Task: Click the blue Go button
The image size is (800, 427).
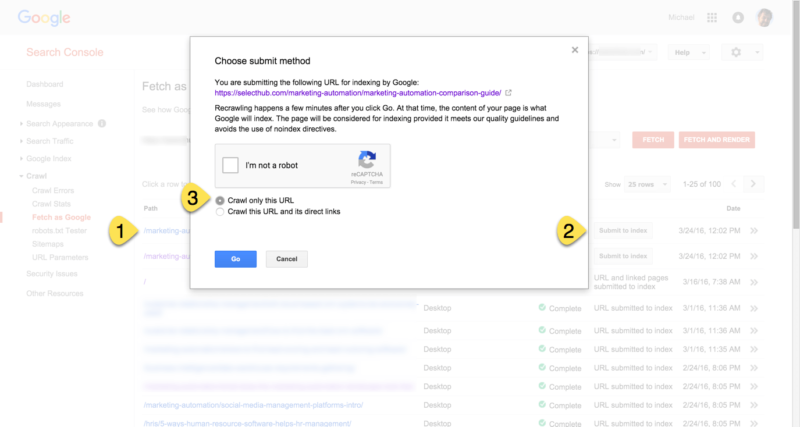Action: (x=236, y=259)
